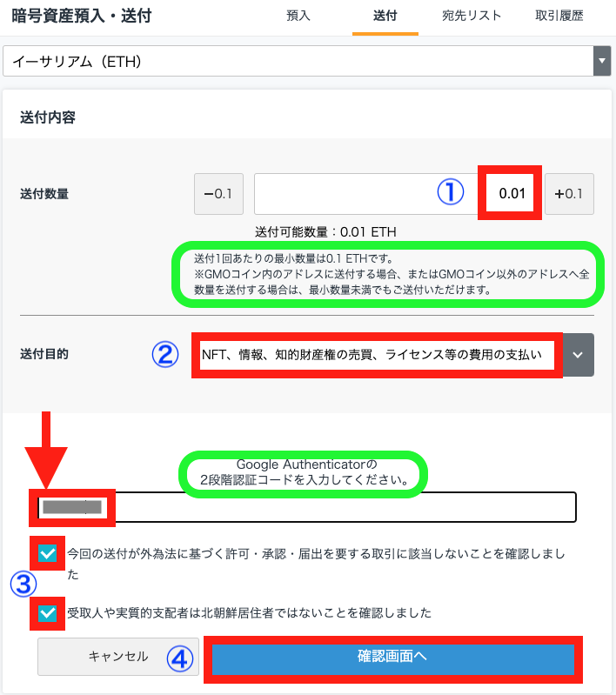Select the NFT purpose option field
The image size is (616, 695).
click(377, 355)
